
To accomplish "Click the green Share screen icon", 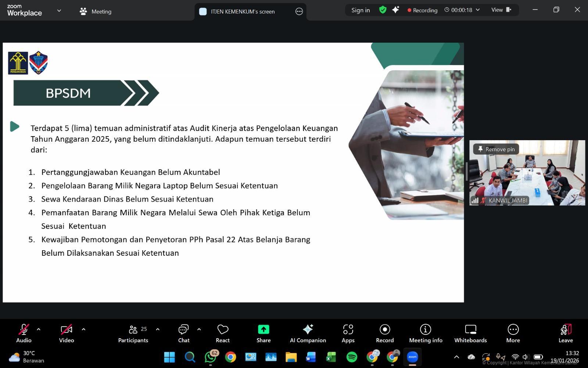I will click(263, 329).
